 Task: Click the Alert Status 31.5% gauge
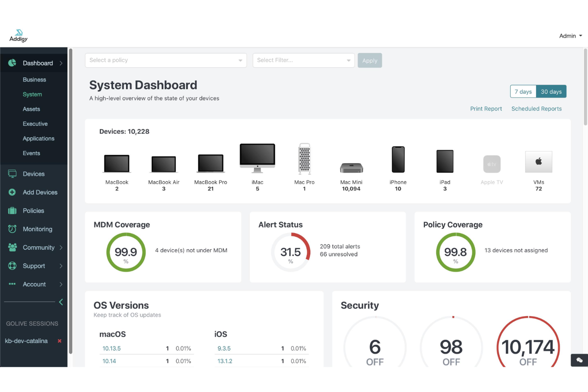(291, 252)
